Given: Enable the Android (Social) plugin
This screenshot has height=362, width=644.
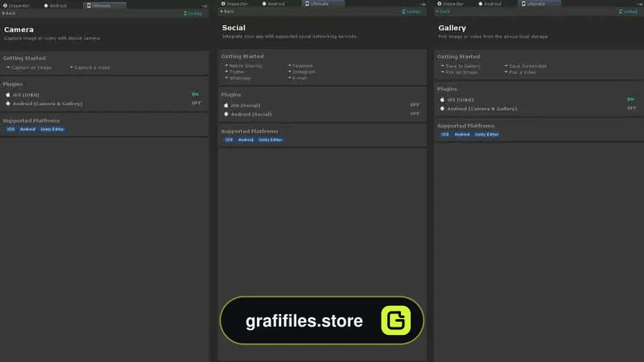Looking at the screenshot, I should 414,114.
